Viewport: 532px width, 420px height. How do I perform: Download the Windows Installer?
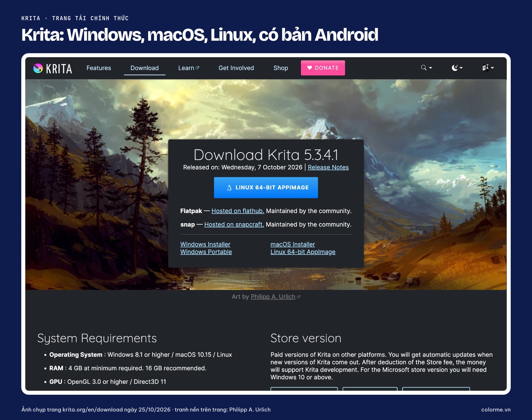click(205, 244)
